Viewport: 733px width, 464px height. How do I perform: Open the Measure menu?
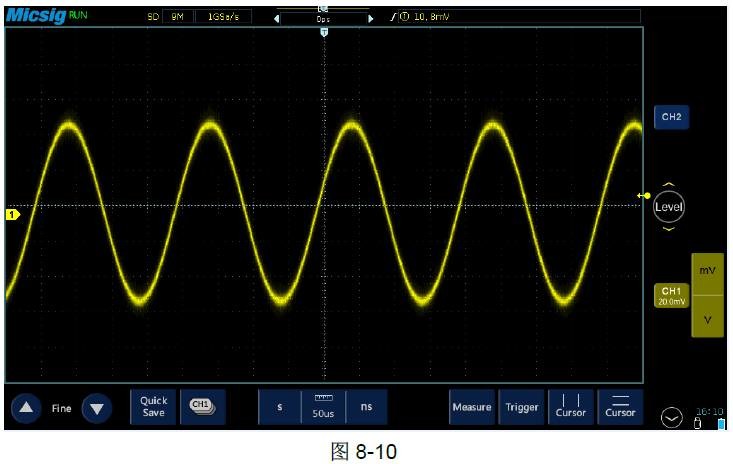click(x=471, y=407)
